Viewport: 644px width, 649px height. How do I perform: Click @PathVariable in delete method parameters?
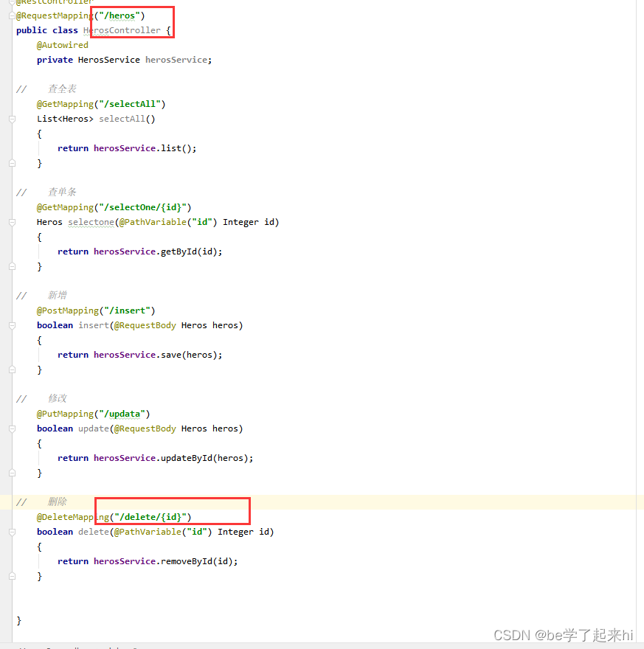[x=148, y=532]
